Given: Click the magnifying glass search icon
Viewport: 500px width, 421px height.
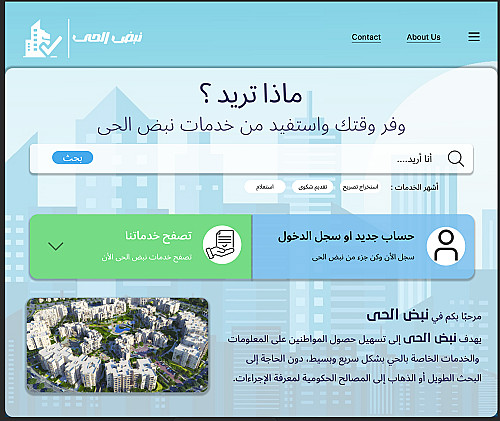Looking at the screenshot, I should click(x=456, y=158).
